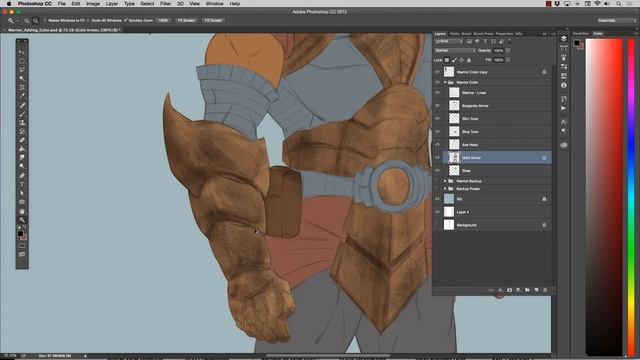Collapse the Warrior Color group
Viewport: 640px width, 360px height.
pyautogui.click(x=445, y=82)
